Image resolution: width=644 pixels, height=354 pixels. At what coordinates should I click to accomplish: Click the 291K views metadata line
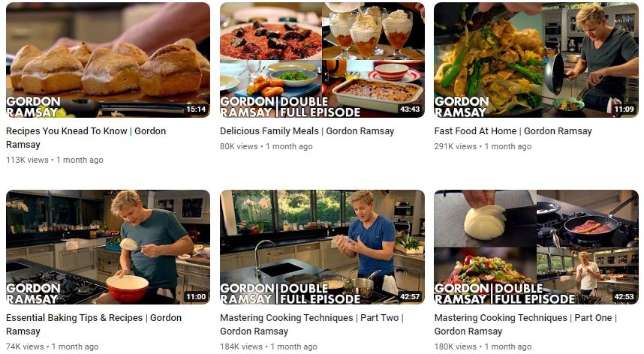[483, 146]
